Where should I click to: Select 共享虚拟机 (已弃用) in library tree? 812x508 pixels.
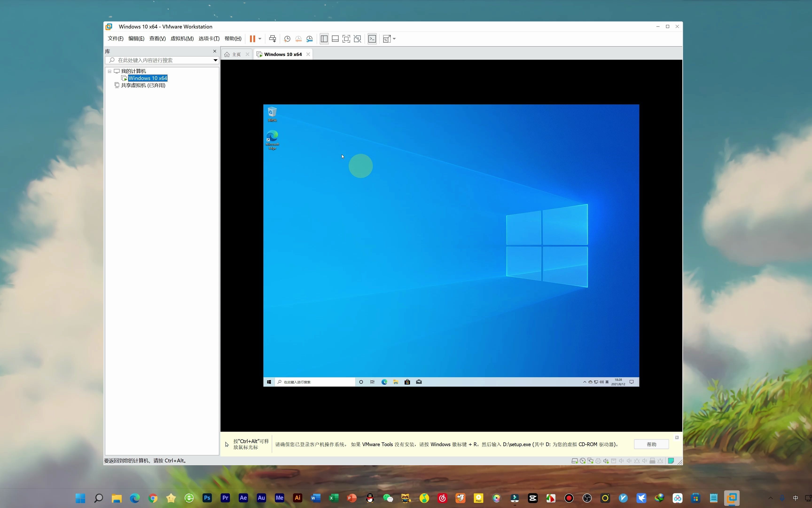coord(143,85)
